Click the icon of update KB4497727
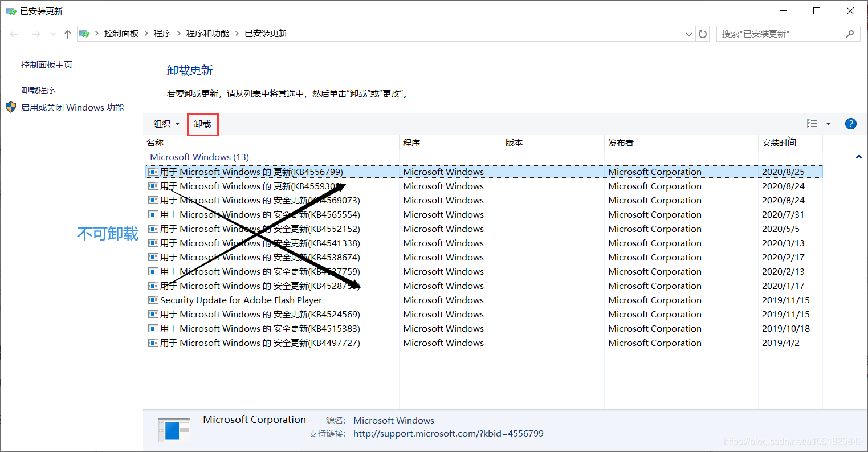 (153, 343)
